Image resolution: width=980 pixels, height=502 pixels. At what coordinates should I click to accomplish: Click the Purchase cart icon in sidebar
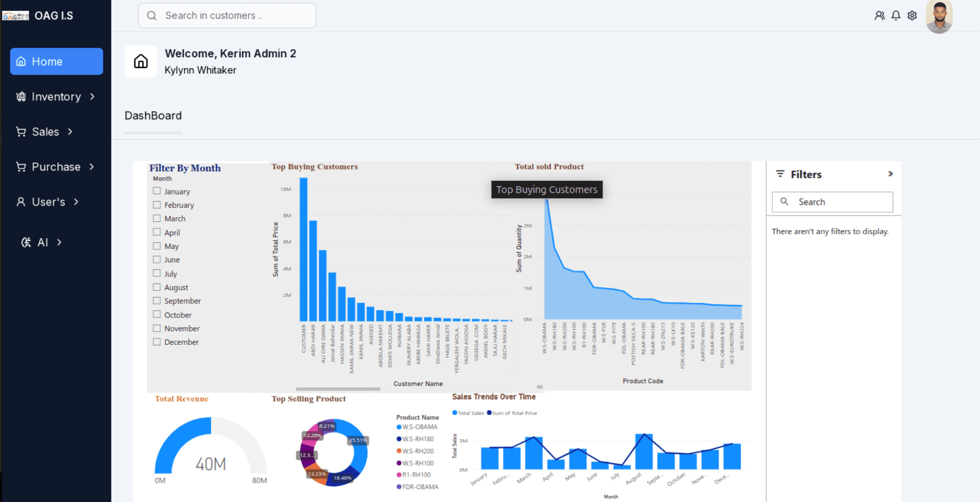click(x=21, y=167)
